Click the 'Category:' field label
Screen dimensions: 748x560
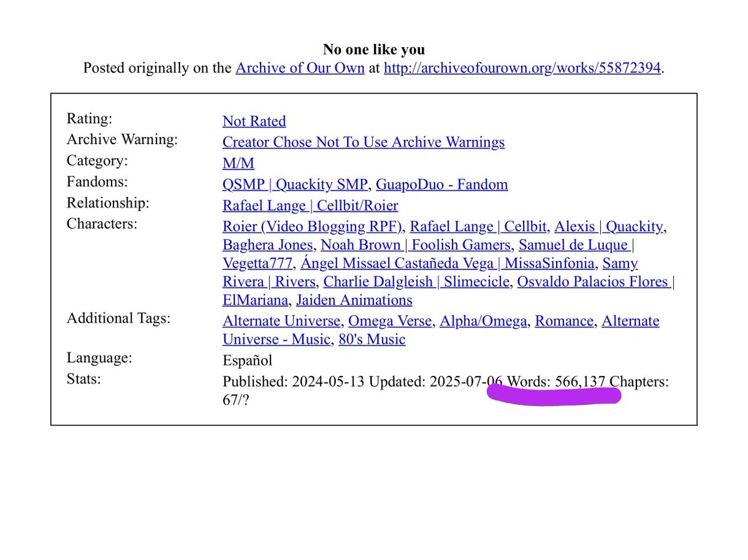click(x=97, y=161)
